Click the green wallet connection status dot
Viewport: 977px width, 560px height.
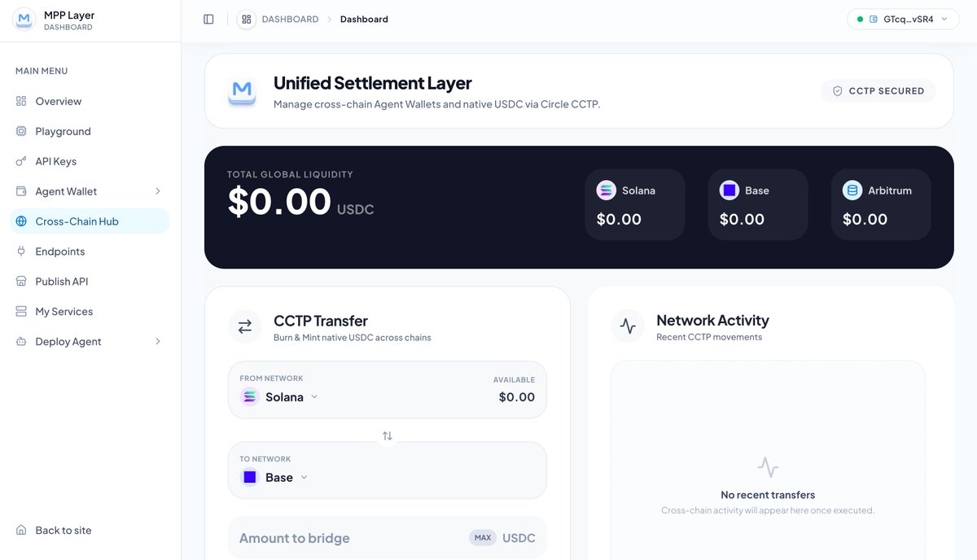[x=860, y=19]
